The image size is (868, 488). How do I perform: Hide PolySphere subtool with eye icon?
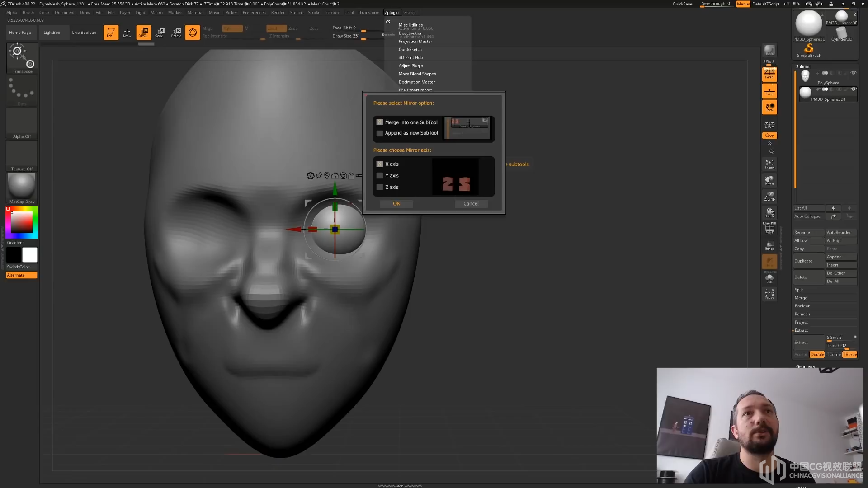[x=854, y=73]
